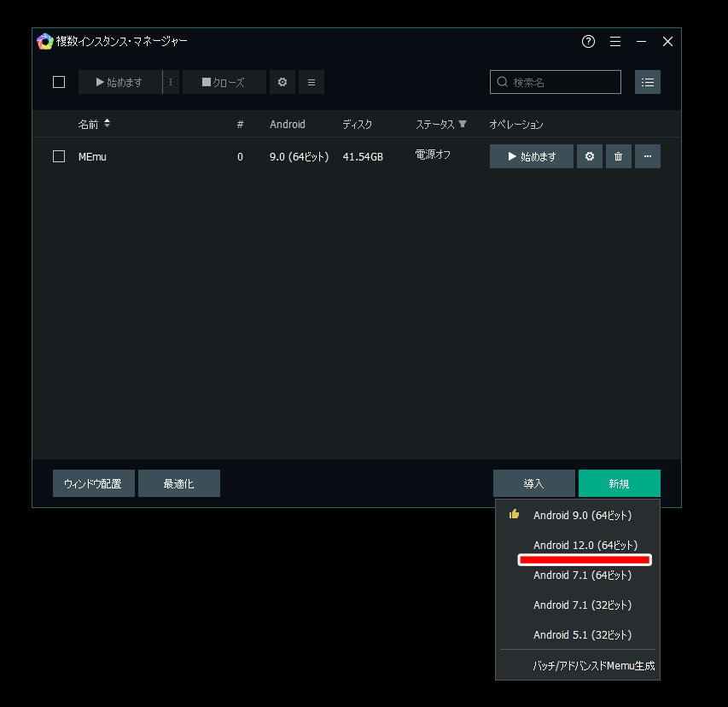Screen dimensions: 728x707
Task: Switch list view mode icon
Action: 648,82
